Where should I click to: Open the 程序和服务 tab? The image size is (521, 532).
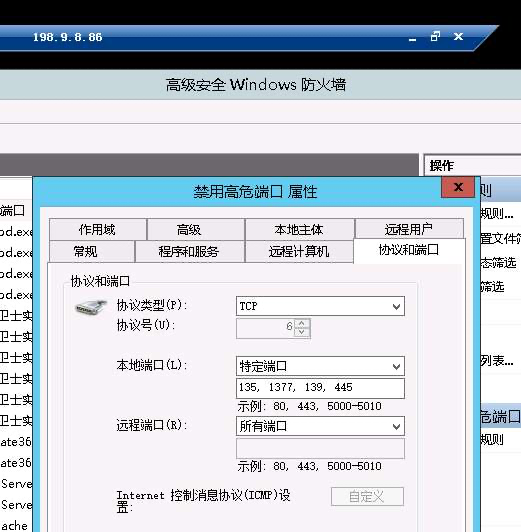point(189,251)
